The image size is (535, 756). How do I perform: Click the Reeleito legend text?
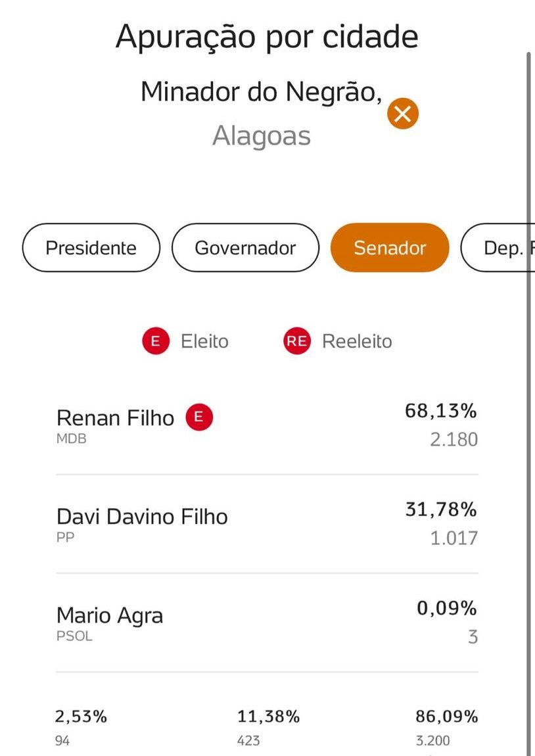click(x=357, y=342)
